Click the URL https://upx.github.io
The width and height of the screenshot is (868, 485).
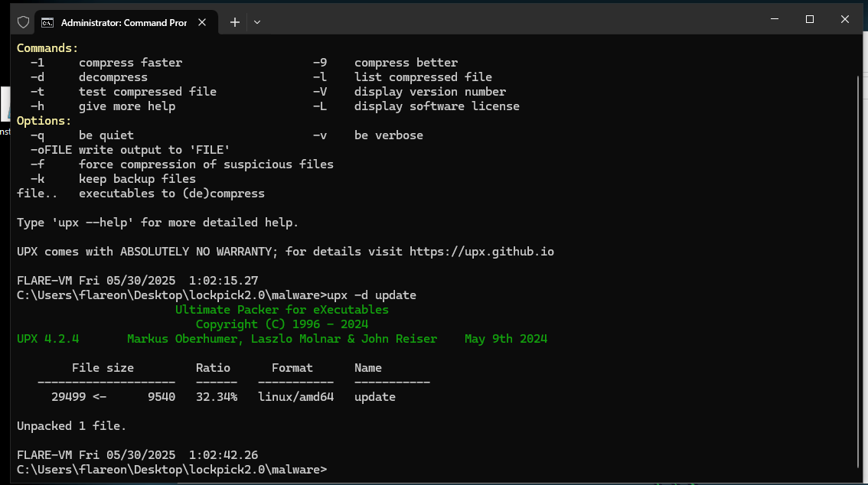(x=481, y=252)
